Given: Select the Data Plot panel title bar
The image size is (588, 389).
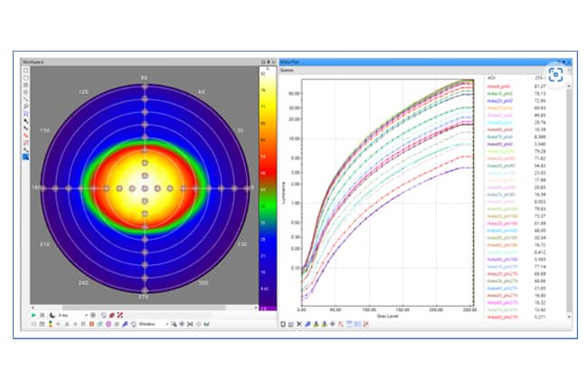Looking at the screenshot, I should tap(425, 62).
